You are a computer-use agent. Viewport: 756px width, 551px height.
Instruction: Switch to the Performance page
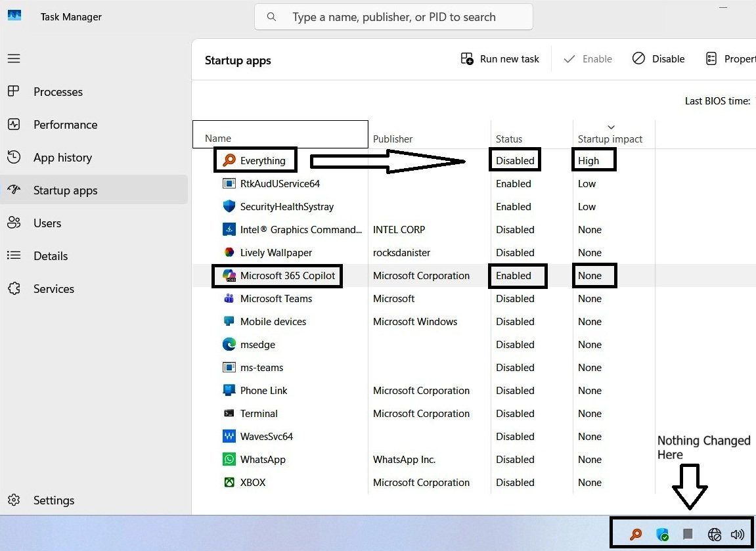click(x=94, y=124)
